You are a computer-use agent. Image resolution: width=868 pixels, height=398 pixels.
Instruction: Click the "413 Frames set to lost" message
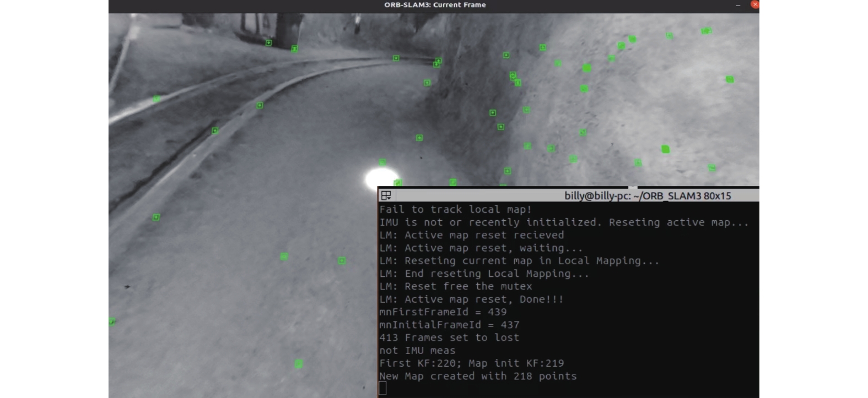(x=449, y=338)
